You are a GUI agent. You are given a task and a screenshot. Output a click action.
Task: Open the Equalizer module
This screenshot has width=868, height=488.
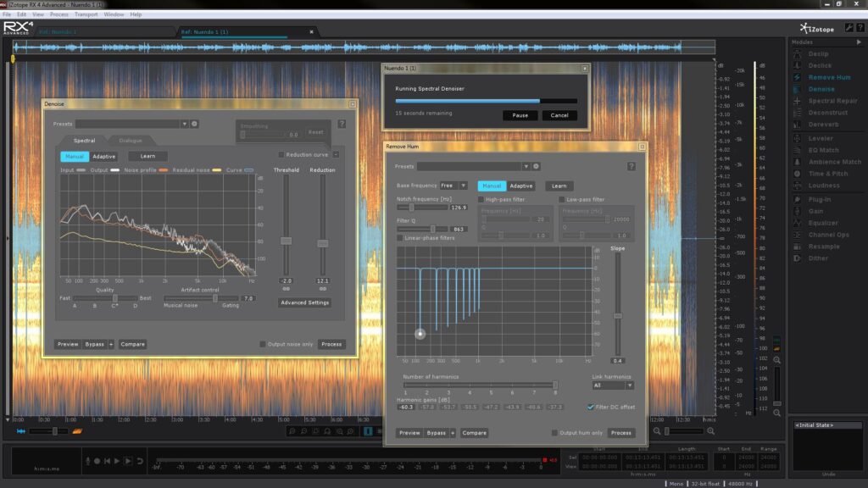coord(823,223)
